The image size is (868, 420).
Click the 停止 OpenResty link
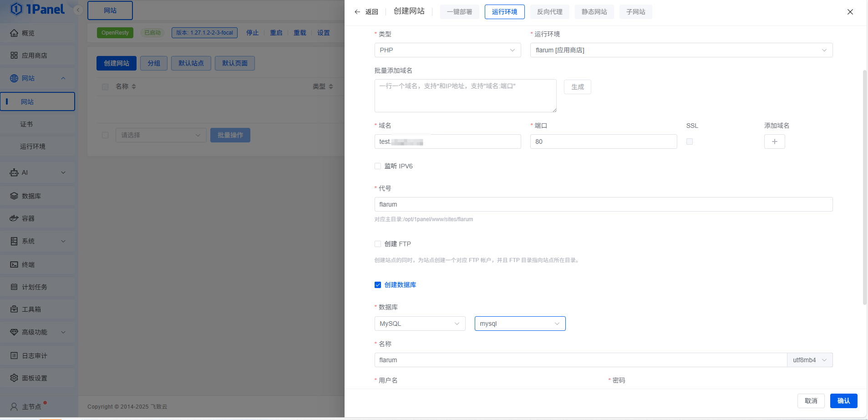click(253, 33)
